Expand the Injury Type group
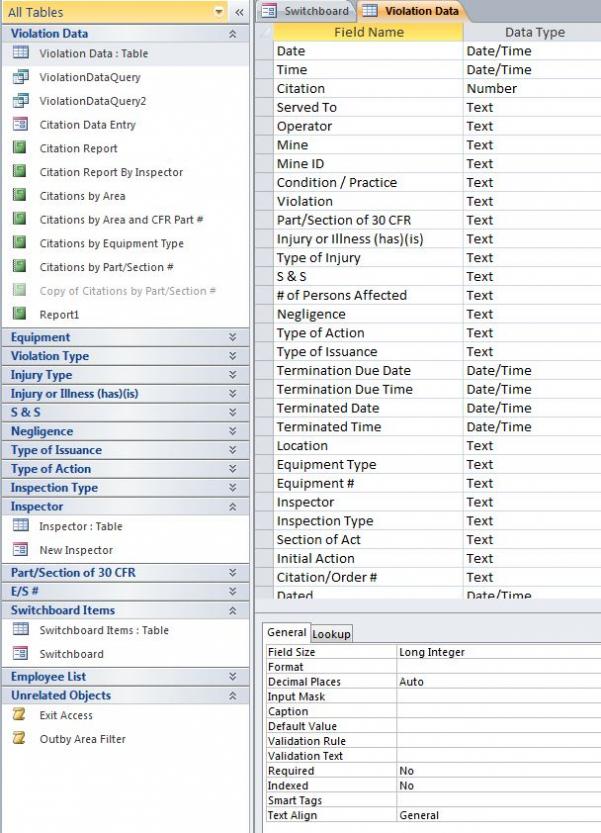 tap(233, 375)
